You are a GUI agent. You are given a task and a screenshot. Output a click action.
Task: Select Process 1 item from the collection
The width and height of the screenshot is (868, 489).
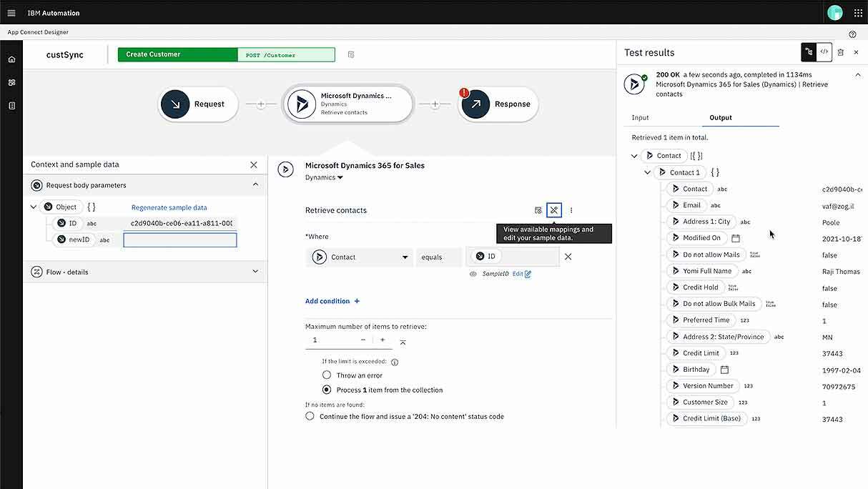tap(327, 390)
